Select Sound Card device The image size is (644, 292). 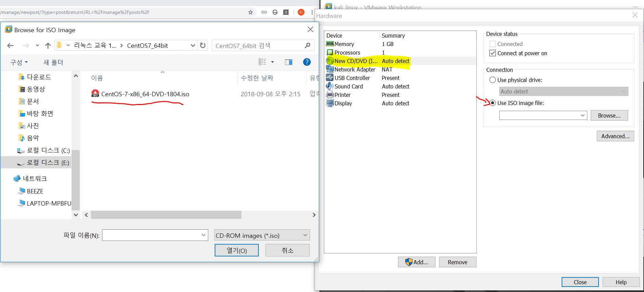point(400,86)
